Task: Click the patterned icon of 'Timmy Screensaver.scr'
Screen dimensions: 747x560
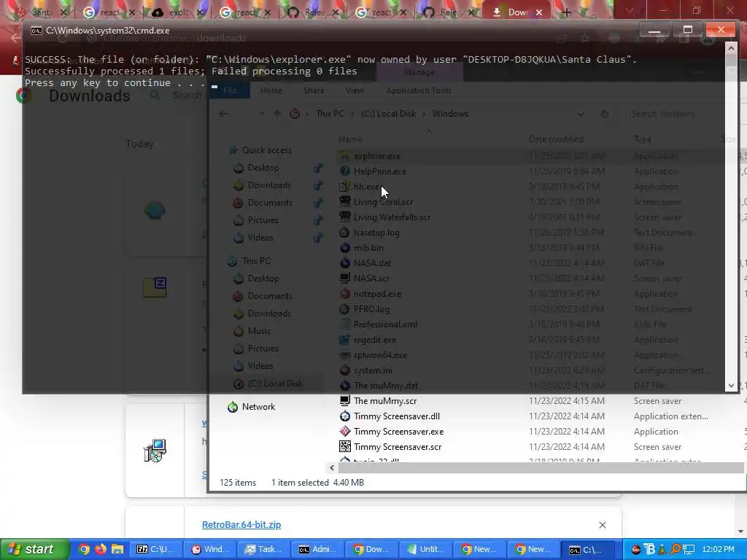Action: tap(345, 447)
